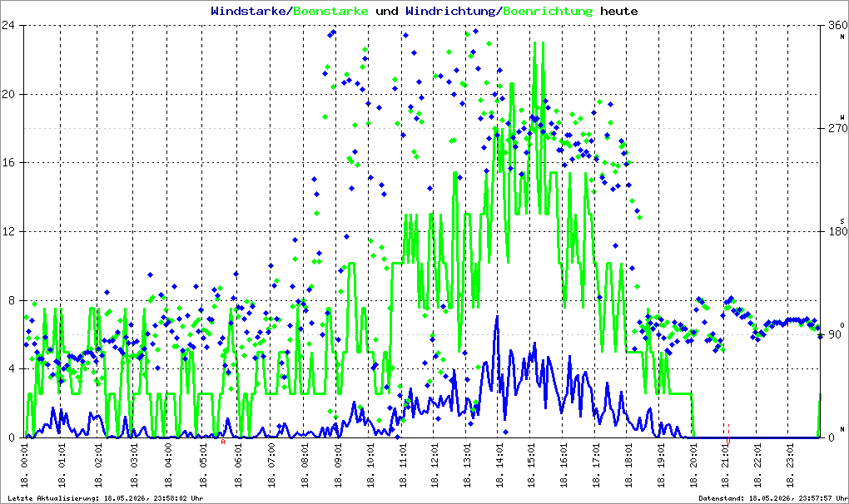Select the red sunrise marker A

pos(223,442)
